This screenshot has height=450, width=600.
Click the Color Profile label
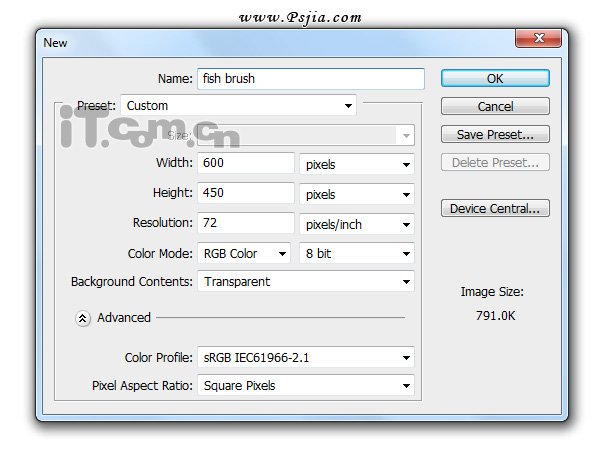(x=158, y=357)
